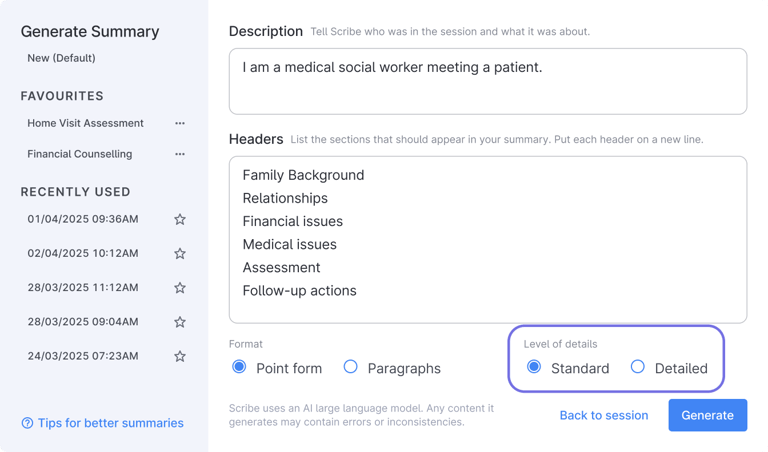
Task: Click the question mark tips icon
Action: (x=27, y=423)
